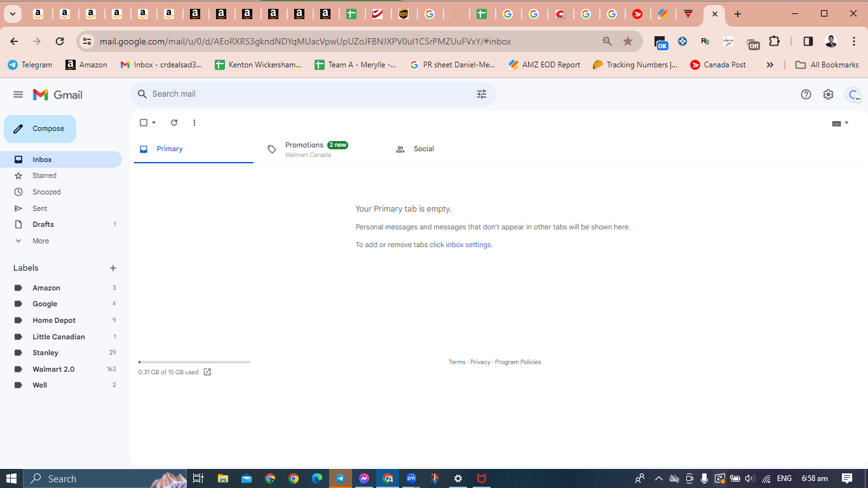Open the Gmail main menu hamburger icon
Image resolution: width=868 pixels, height=488 pixels.
[18, 95]
